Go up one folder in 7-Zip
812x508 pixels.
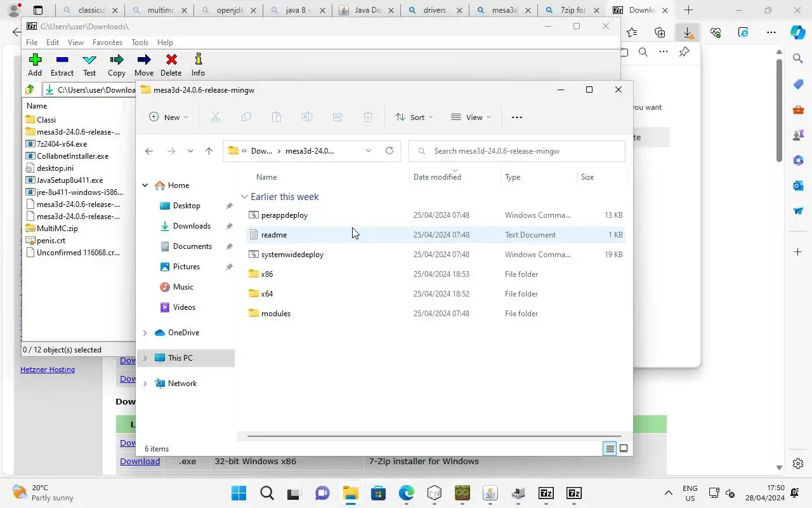click(30, 90)
